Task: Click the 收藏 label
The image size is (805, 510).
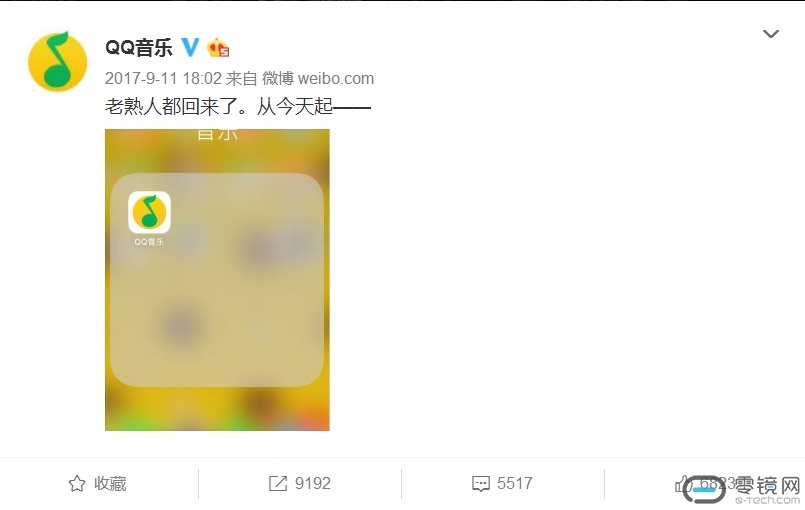Action: 110,483
